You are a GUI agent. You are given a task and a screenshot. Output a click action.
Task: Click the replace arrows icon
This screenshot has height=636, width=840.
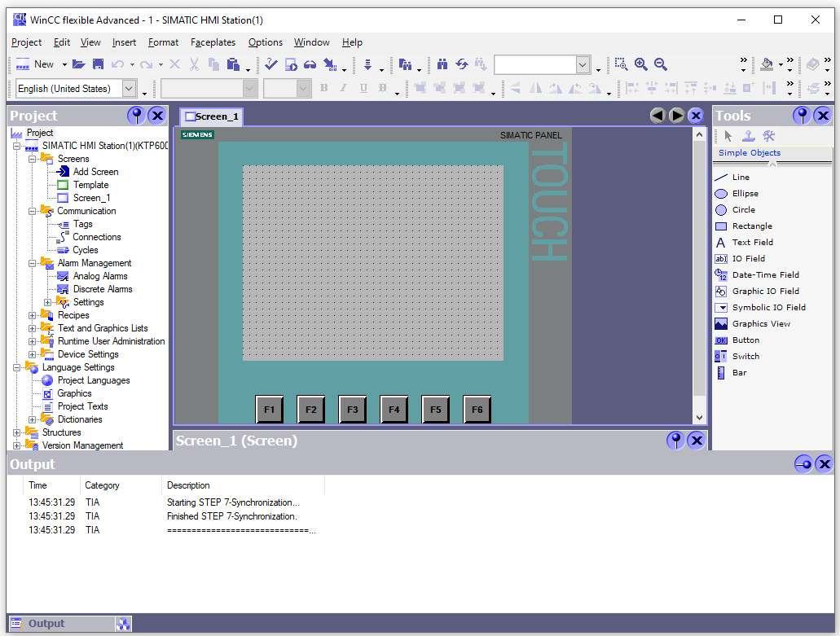pos(462,64)
